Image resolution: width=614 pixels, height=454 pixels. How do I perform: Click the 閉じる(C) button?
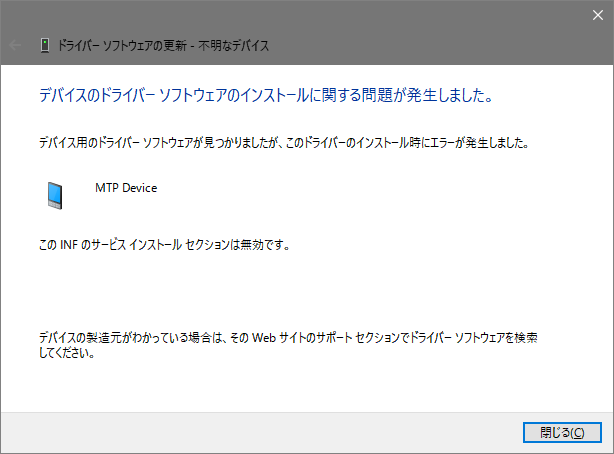click(562, 432)
